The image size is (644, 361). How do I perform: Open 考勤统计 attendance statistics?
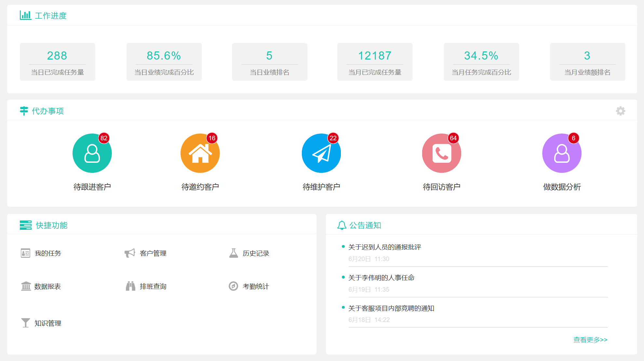pos(233,286)
